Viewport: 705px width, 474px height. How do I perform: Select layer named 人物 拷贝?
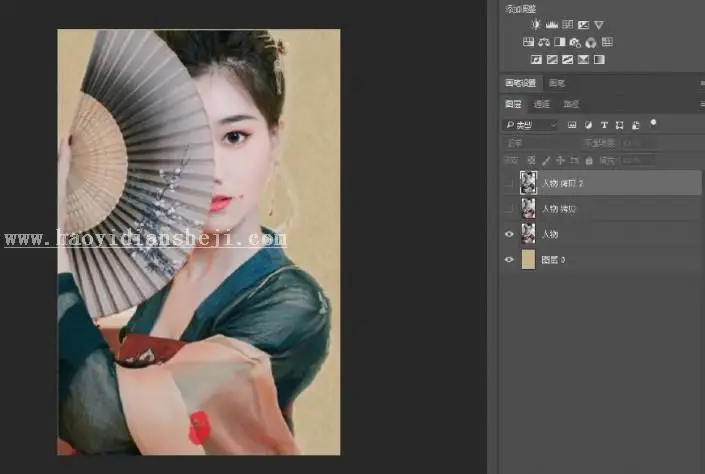(x=559, y=209)
